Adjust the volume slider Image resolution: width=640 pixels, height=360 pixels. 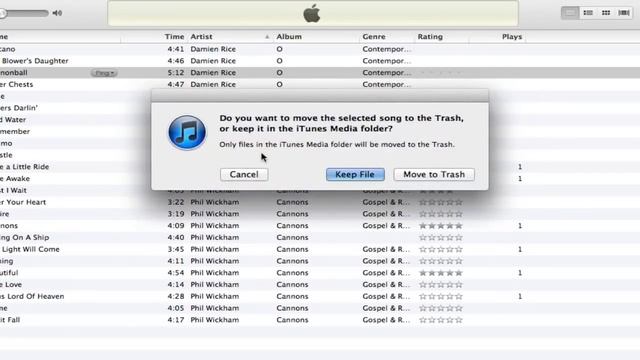[x=24, y=13]
